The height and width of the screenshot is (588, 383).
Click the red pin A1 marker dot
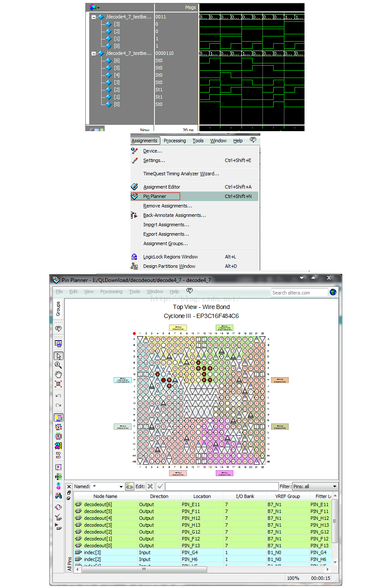point(134,333)
